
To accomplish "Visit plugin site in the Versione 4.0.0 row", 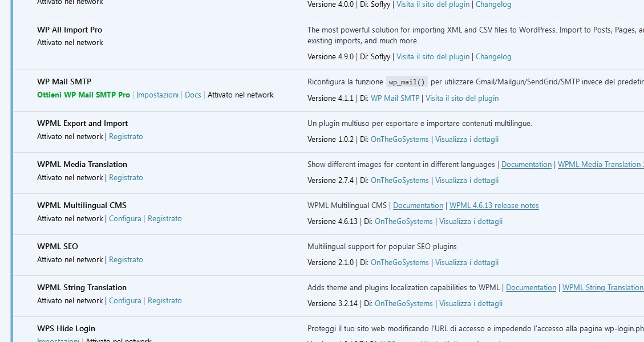I will (433, 5).
